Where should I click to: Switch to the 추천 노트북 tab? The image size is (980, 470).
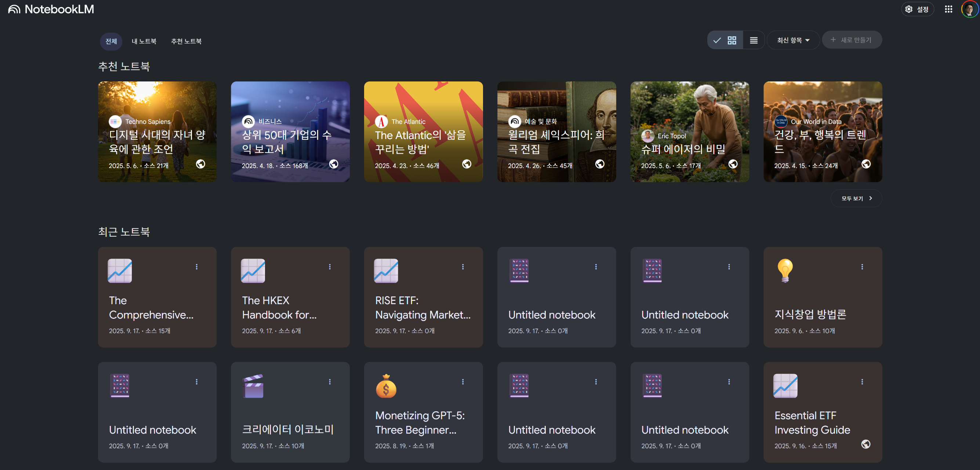click(x=186, y=41)
